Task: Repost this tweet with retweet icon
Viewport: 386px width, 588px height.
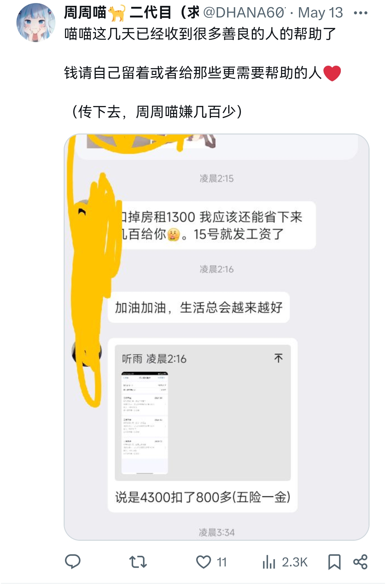Action: 138,562
